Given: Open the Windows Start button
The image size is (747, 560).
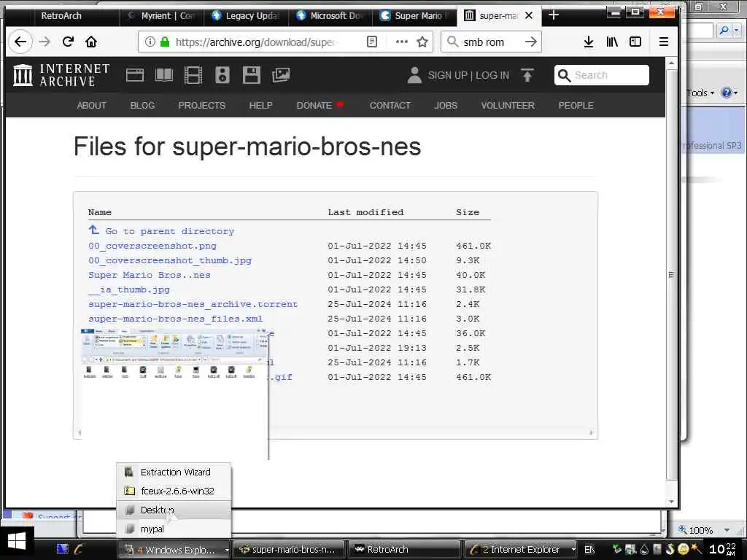Looking at the screenshot, I should pos(17,542).
